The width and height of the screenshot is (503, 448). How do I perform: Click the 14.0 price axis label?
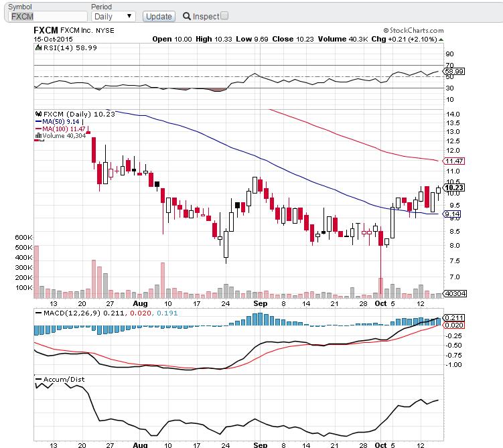coord(453,114)
